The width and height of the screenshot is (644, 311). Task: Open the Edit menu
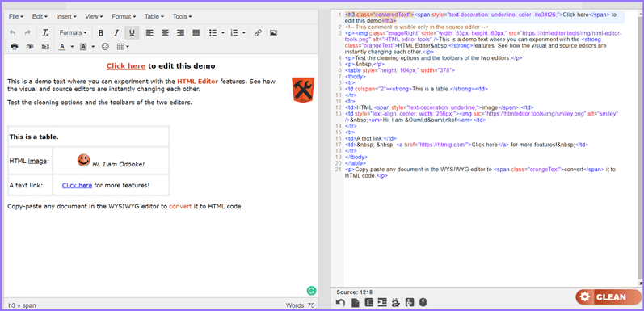40,16
